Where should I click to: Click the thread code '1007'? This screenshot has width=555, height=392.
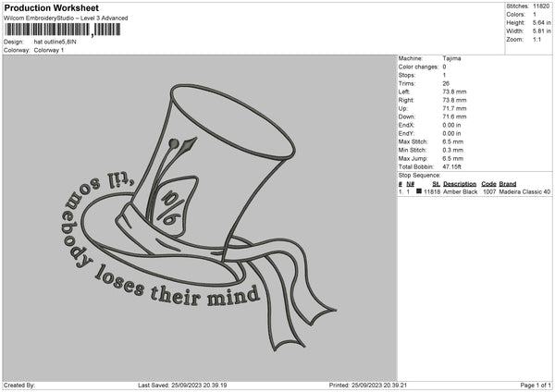(489, 191)
